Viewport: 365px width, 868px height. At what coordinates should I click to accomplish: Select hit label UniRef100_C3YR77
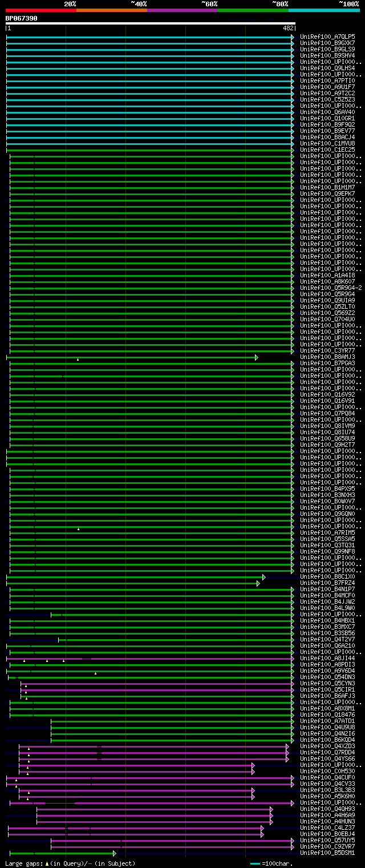click(327, 350)
